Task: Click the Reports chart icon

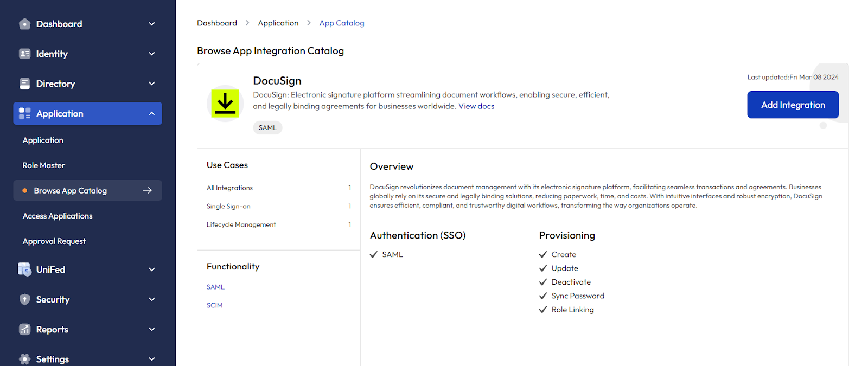Action: (x=24, y=329)
